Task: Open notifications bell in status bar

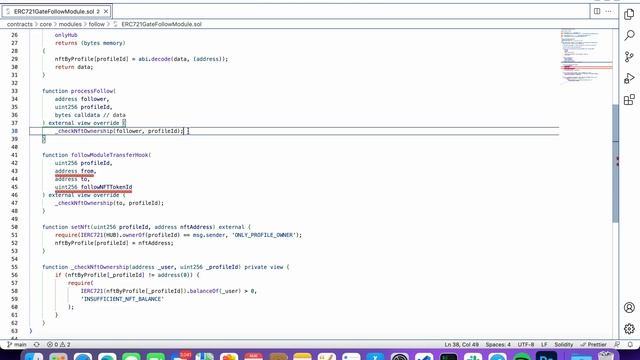Action: click(630, 344)
